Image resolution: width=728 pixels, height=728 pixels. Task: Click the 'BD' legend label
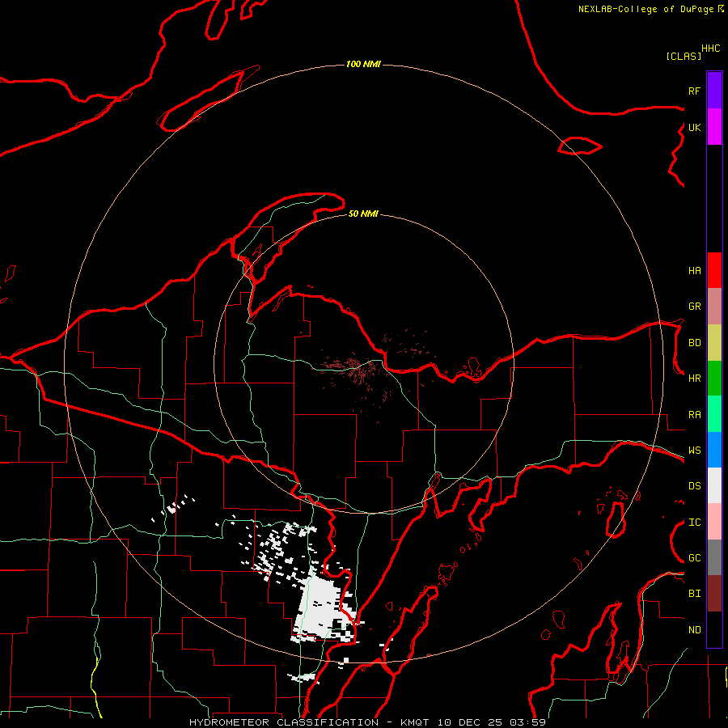coord(694,343)
